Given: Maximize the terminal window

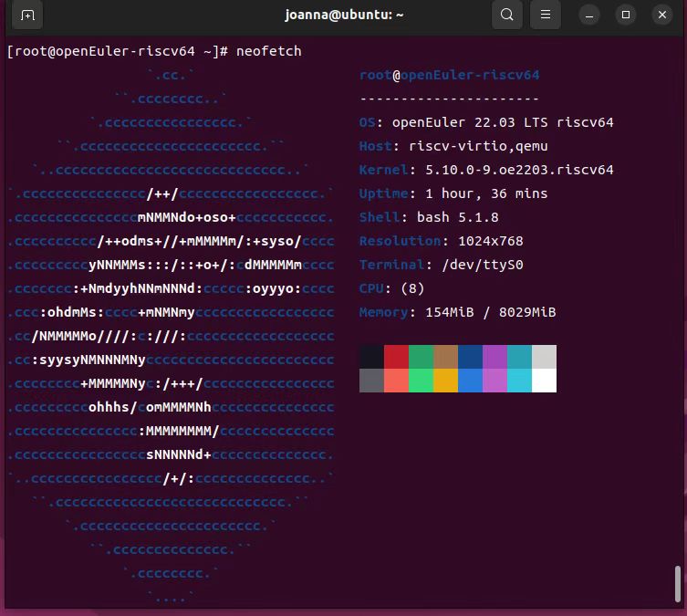Looking at the screenshot, I should (x=626, y=16).
